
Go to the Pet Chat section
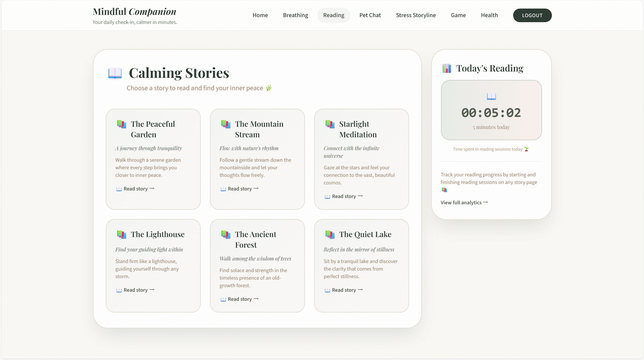point(370,15)
